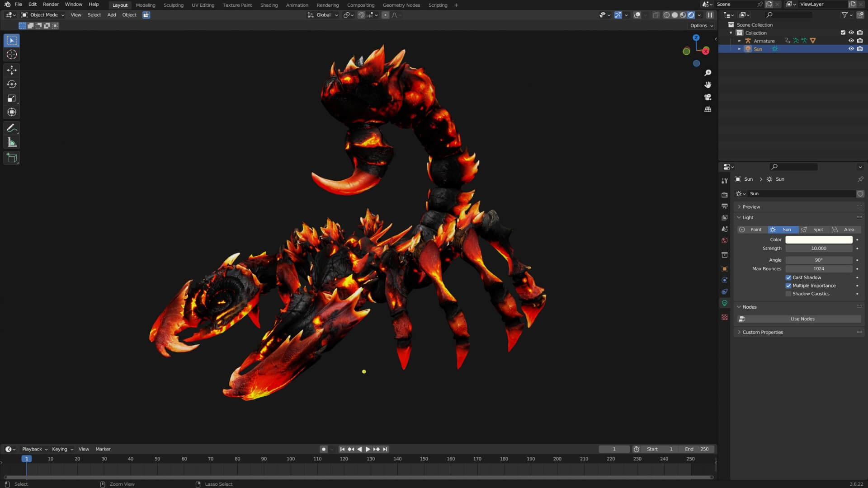The image size is (868, 488).
Task: Open the Tool properties tab
Action: tap(725, 181)
